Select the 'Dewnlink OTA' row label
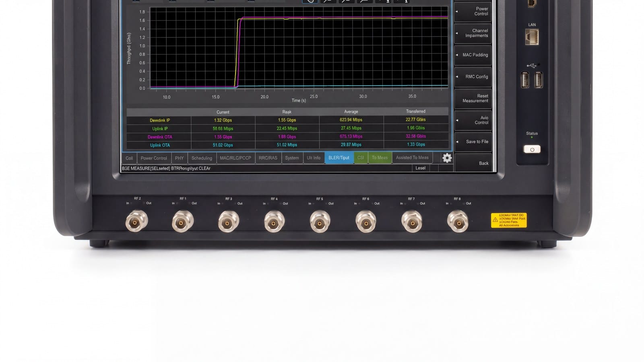This screenshot has width=644, height=362. [160, 137]
